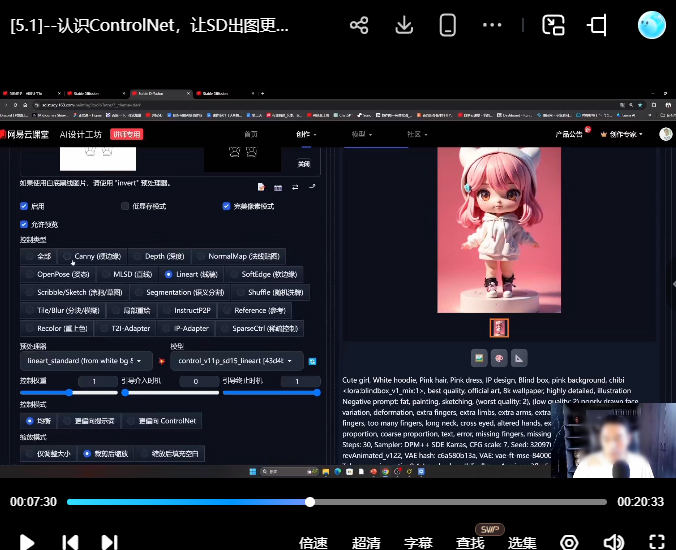Click the video progress bar handle
Viewport: 676px width, 550px height.
[310, 501]
